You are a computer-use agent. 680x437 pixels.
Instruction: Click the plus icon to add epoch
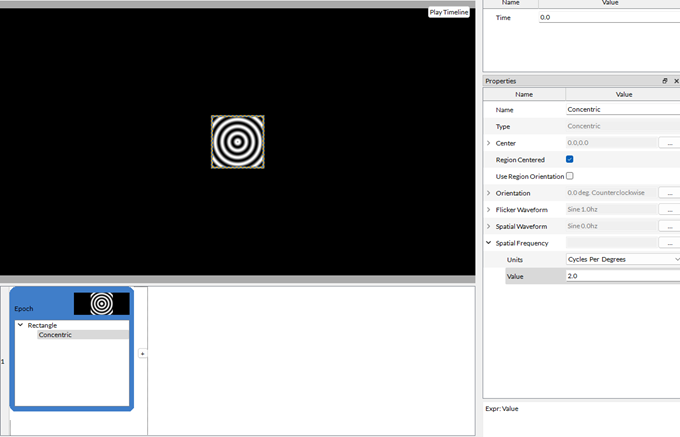pyautogui.click(x=142, y=354)
